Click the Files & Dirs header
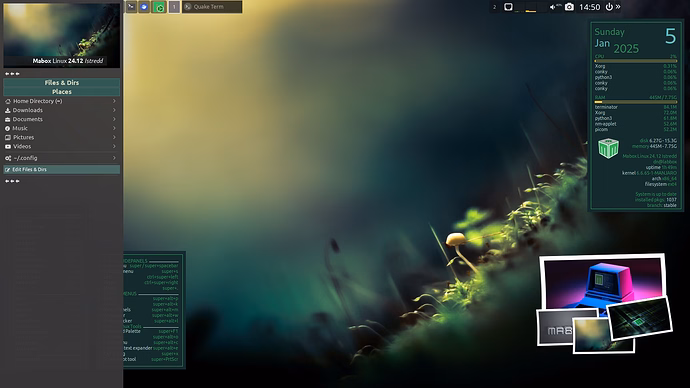 point(62,83)
